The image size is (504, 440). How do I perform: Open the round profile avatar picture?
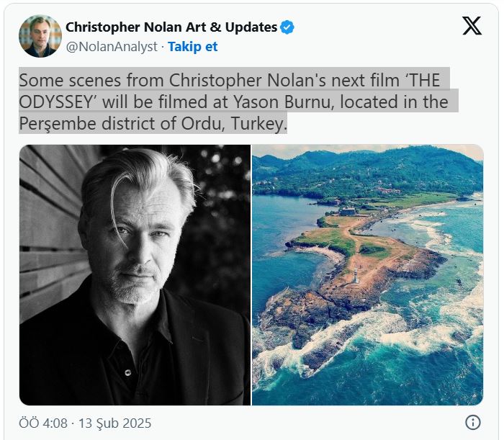pyautogui.click(x=40, y=36)
